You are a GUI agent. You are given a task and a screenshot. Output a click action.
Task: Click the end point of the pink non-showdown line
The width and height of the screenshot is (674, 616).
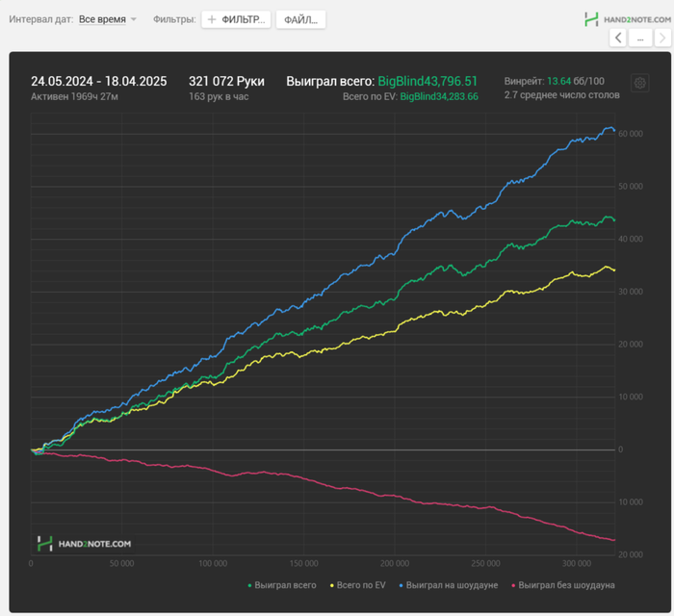[x=614, y=540]
